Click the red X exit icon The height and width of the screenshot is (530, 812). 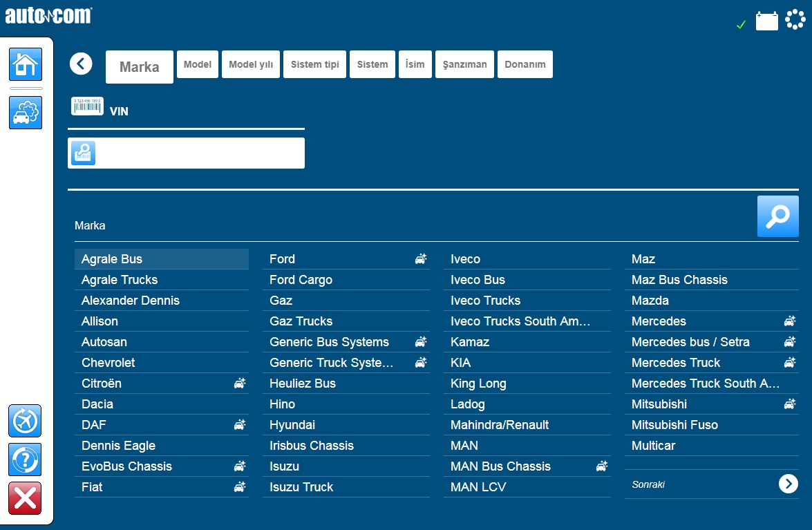[26, 498]
